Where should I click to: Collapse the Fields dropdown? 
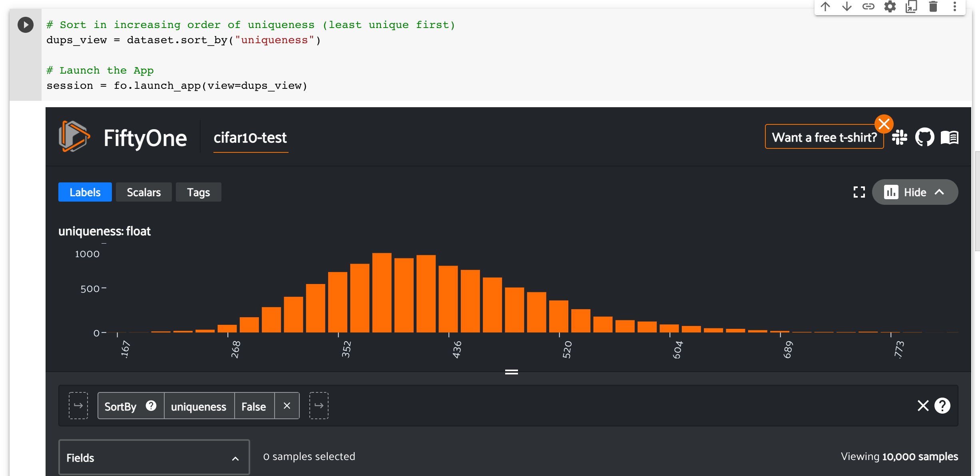154,458
